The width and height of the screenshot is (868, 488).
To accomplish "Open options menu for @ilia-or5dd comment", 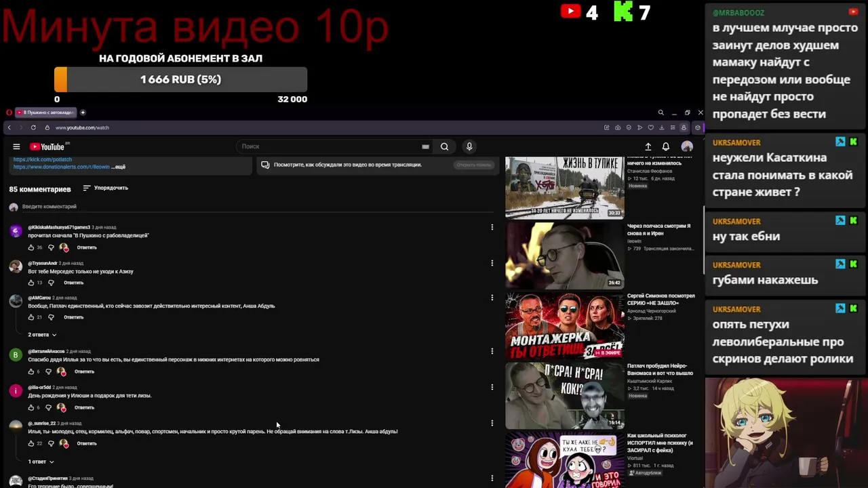I will (492, 387).
